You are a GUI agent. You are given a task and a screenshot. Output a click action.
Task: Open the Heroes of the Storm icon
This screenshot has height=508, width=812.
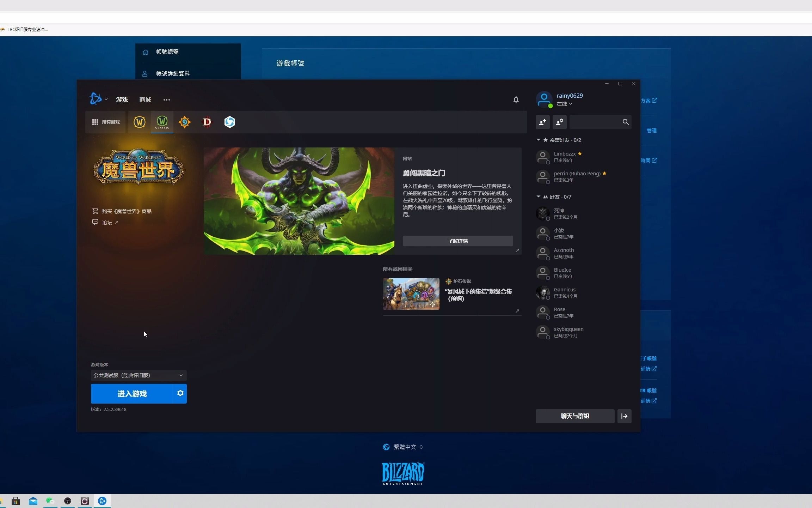[x=229, y=122]
